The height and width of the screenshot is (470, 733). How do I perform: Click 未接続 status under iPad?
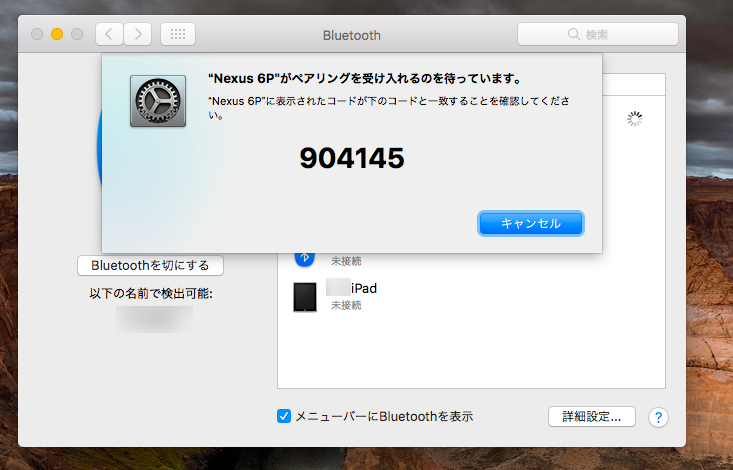(x=346, y=305)
